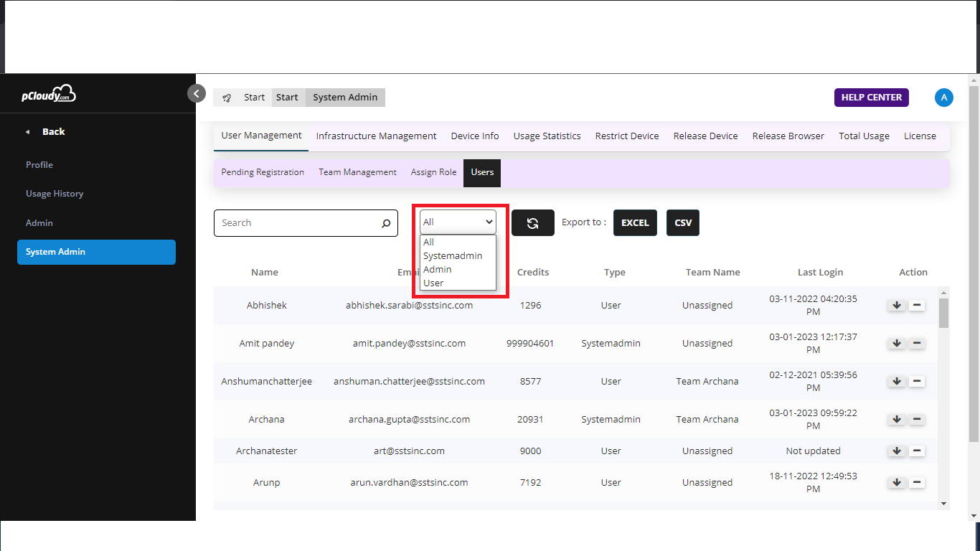980x551 pixels.
Task: Switch to Infrastructure Management tab
Action: click(x=376, y=136)
